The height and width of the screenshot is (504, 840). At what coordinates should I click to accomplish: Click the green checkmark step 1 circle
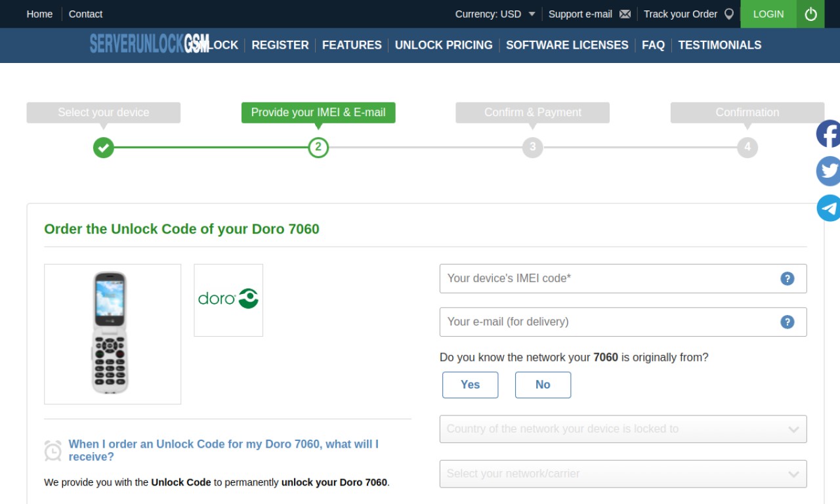tap(103, 147)
